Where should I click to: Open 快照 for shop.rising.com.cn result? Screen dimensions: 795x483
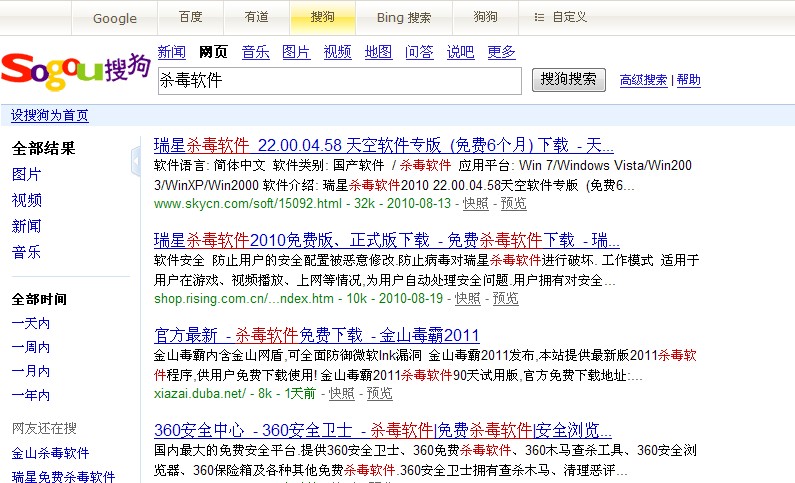pyautogui.click(x=467, y=299)
